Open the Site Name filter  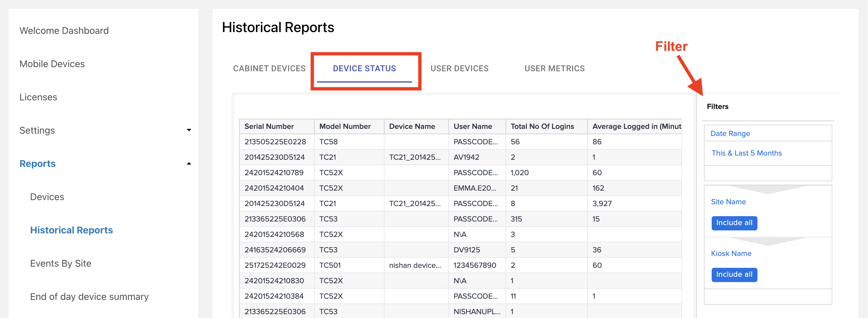728,202
